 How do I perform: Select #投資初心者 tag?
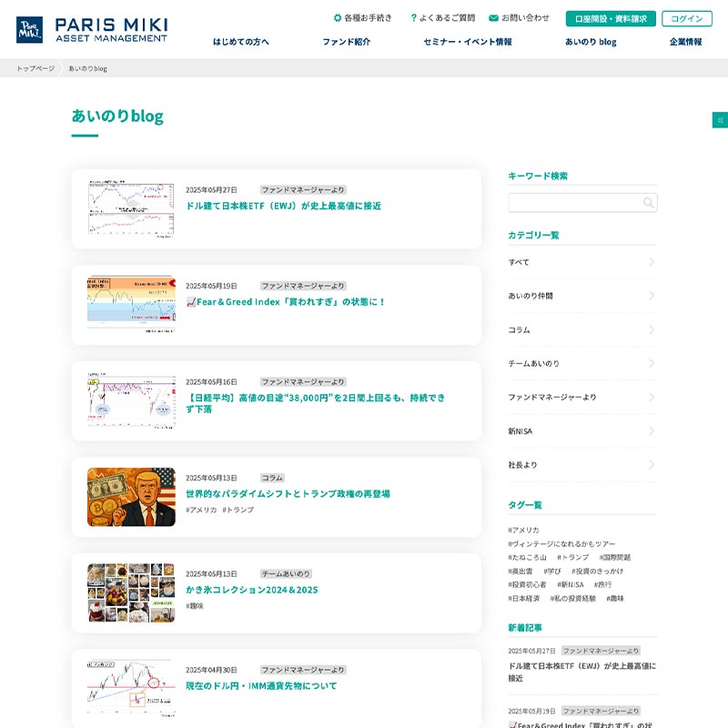527,584
